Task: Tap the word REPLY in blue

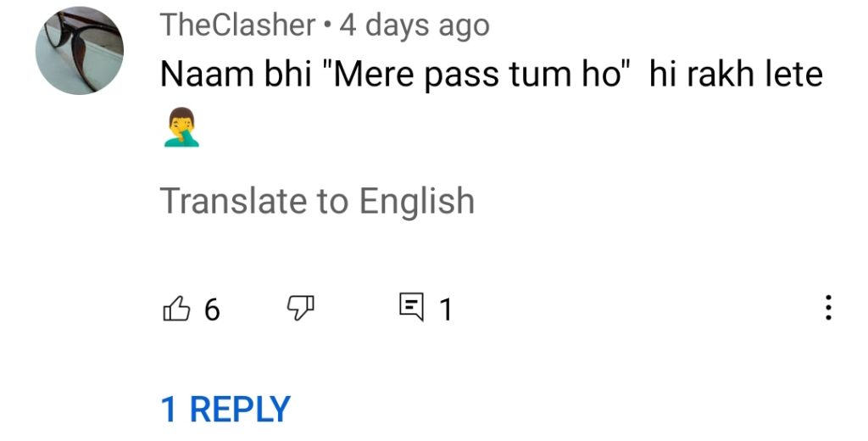Action: tap(240, 410)
